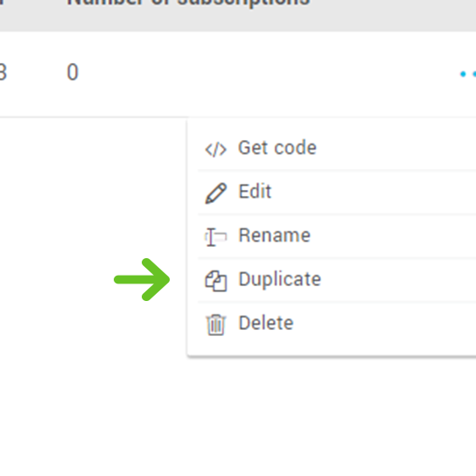Choose Rename from the context menu

pos(337,236)
